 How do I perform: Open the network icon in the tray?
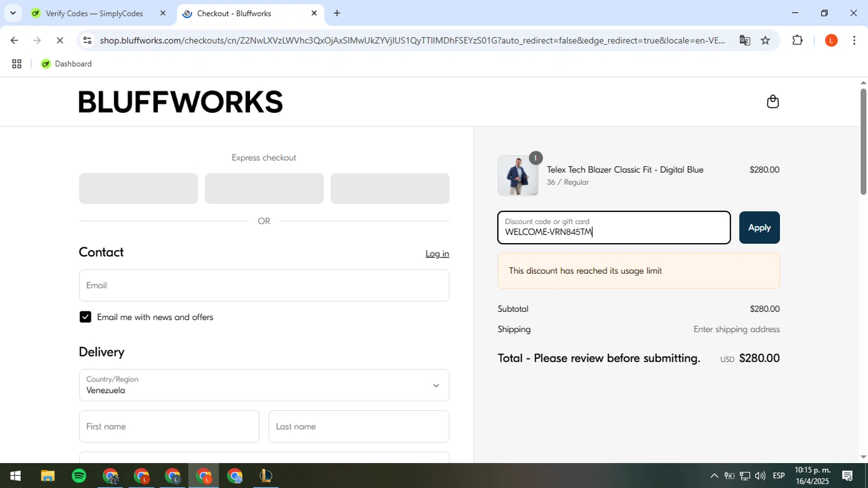pos(745,476)
